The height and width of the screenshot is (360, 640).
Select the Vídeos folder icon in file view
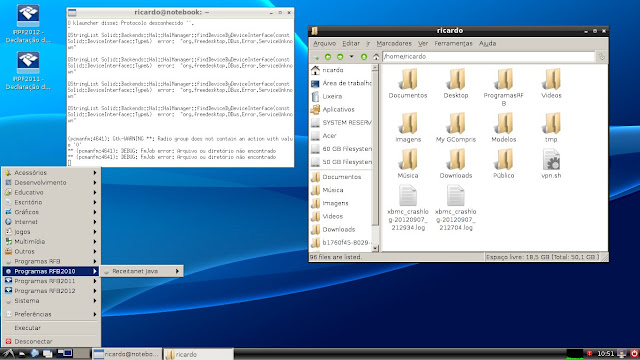tap(551, 83)
